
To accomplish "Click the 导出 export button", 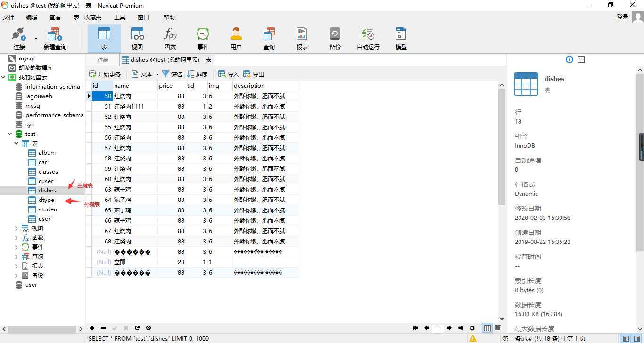I will pyautogui.click(x=254, y=74).
